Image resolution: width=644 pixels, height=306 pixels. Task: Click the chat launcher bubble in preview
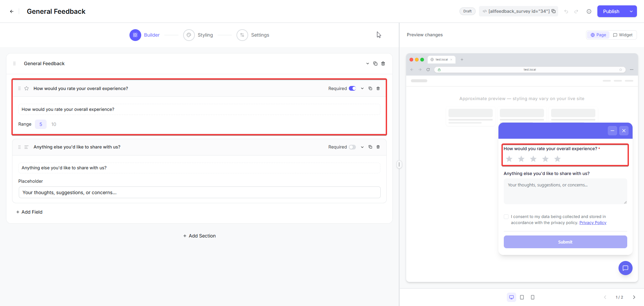pyautogui.click(x=626, y=268)
